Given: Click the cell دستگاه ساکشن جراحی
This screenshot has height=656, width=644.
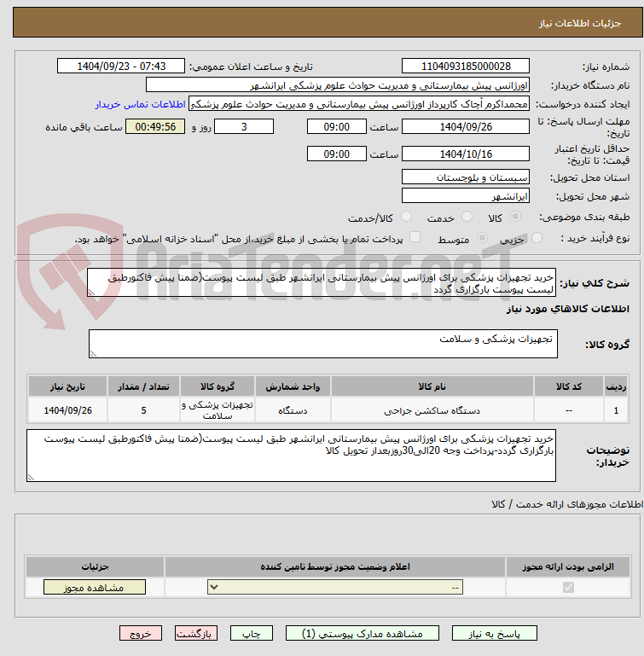Looking at the screenshot, I should [x=432, y=411].
